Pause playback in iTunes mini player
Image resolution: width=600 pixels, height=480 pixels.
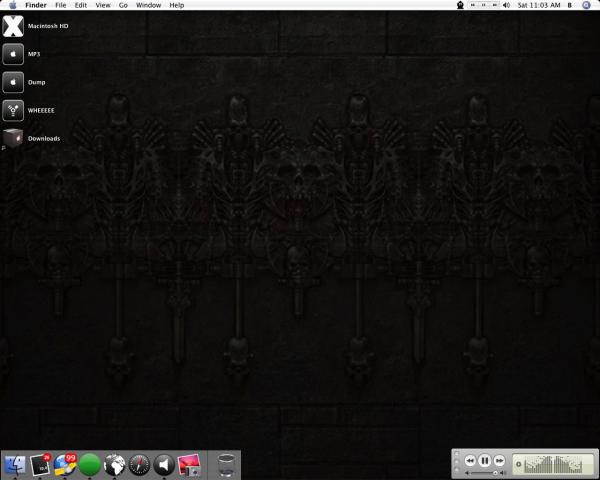click(484, 460)
